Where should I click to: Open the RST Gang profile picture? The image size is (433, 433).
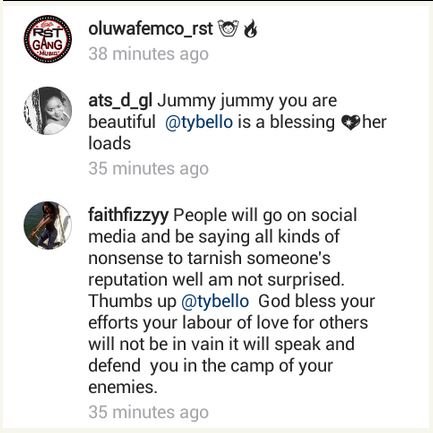click(x=48, y=39)
